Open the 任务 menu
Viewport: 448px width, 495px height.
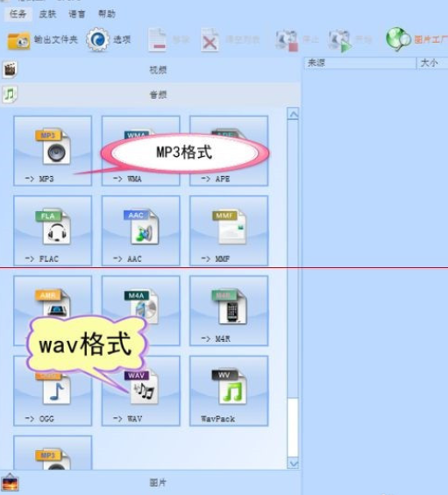pos(18,14)
